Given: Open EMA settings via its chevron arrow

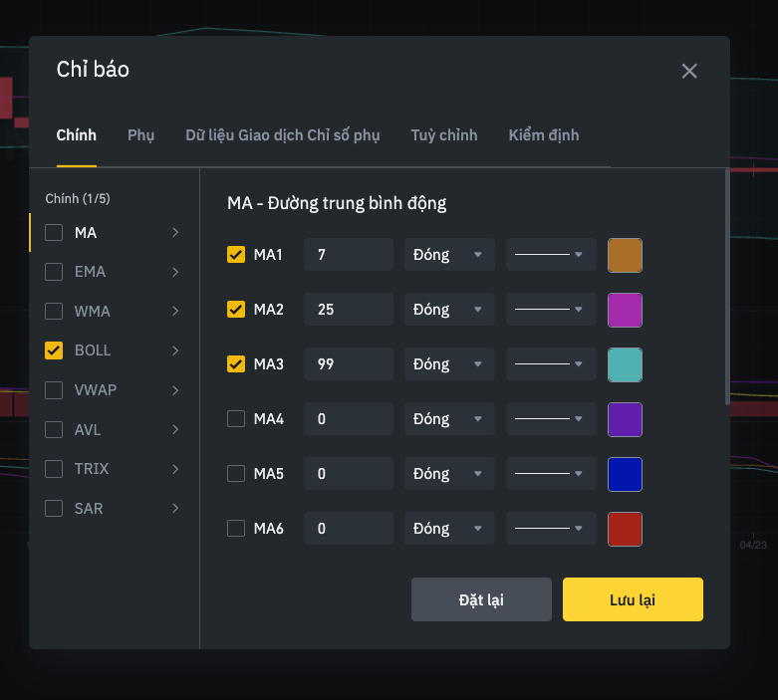Looking at the screenshot, I should point(175,272).
